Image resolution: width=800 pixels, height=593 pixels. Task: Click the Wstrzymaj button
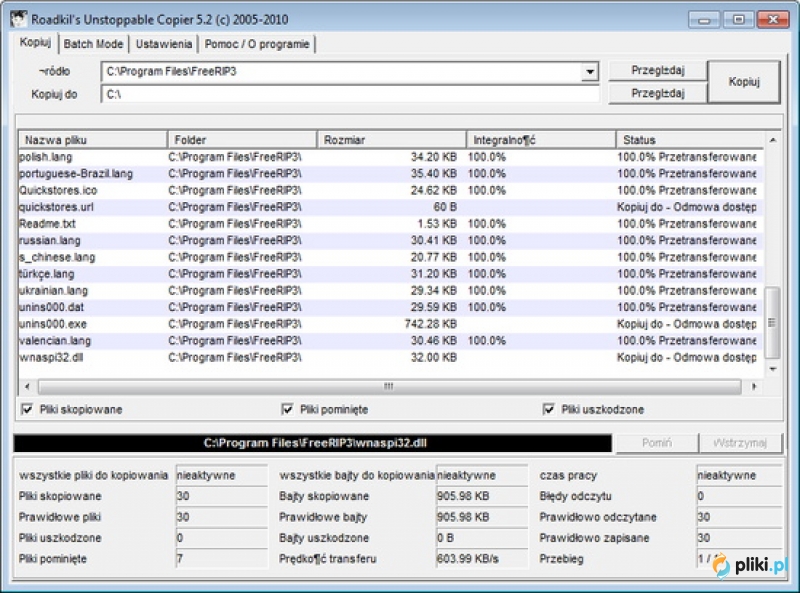740,443
